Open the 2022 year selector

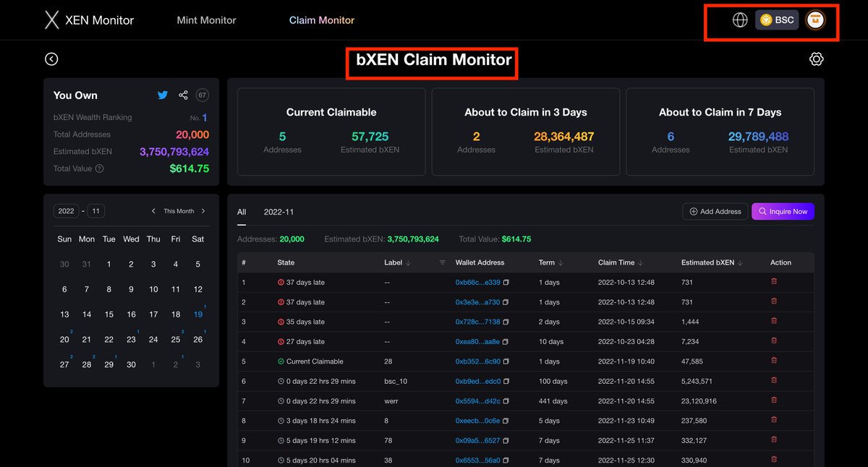click(66, 210)
